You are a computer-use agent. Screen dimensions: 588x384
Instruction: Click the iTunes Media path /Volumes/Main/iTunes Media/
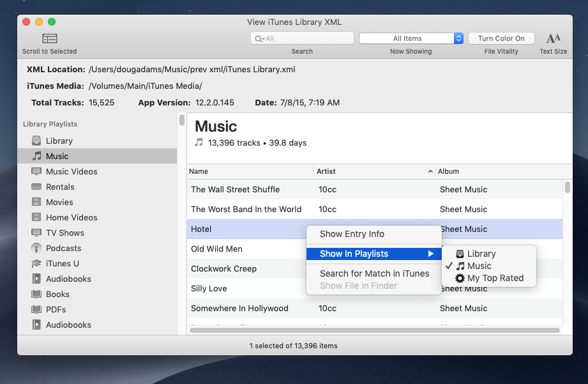(x=145, y=86)
